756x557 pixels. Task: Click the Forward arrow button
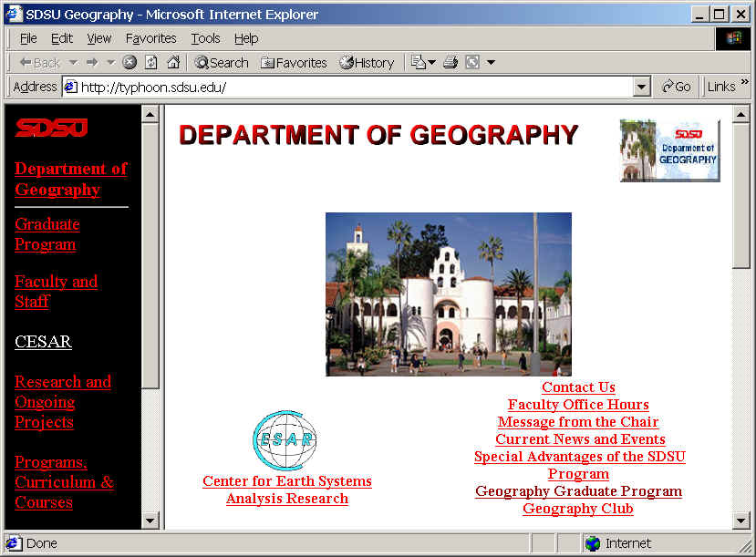click(x=92, y=63)
